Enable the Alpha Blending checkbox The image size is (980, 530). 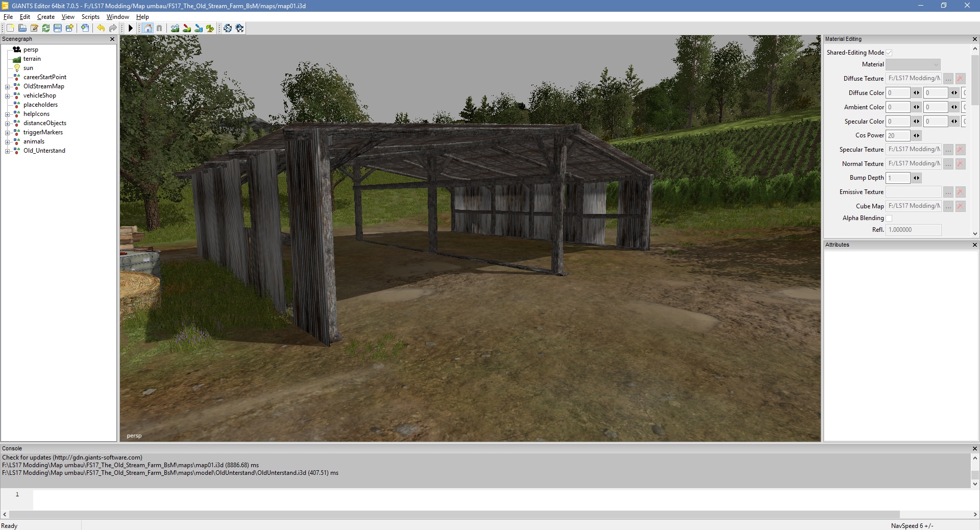(x=889, y=218)
